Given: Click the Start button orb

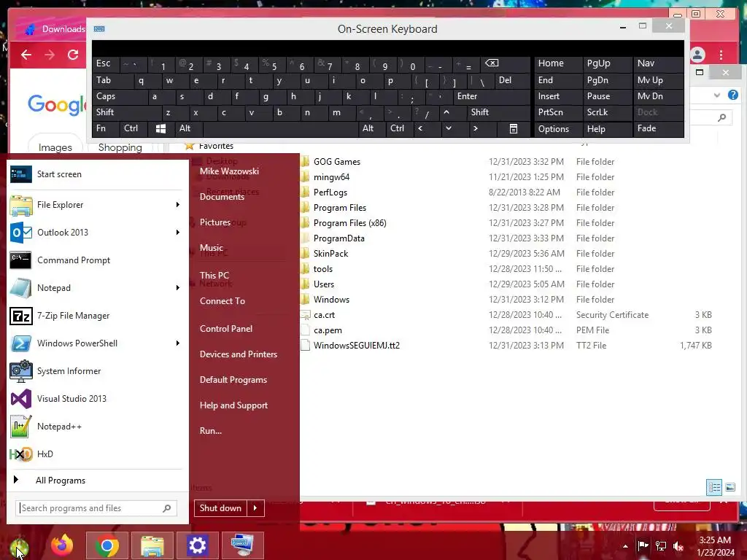Looking at the screenshot, I should tap(19, 547).
